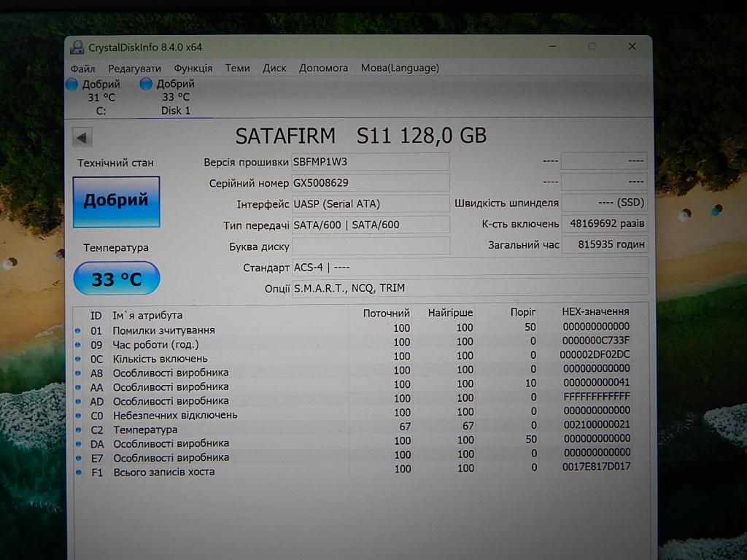Viewport: 747px width, 560px height.
Task: Select the A8 Особливості виробника row
Action: coord(353,371)
